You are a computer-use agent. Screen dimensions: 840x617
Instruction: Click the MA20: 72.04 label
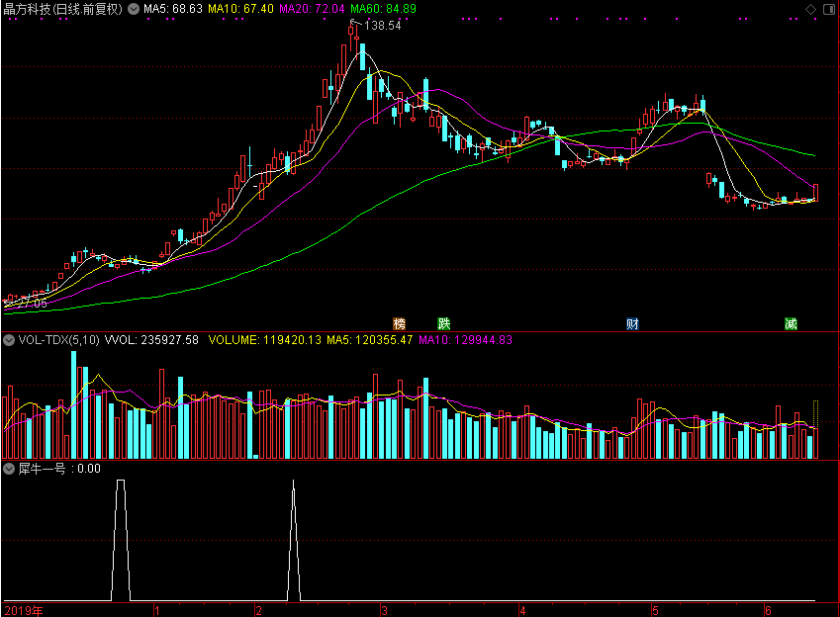(312, 9)
